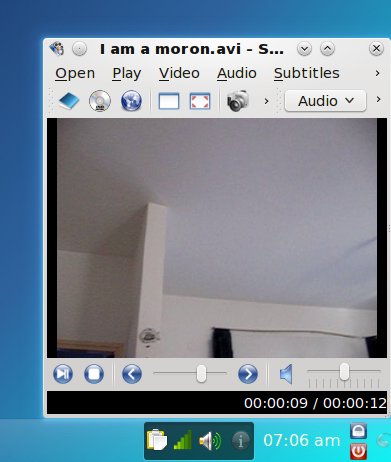Open the Video menu
Viewport: 391px width, 462px height.
(x=179, y=73)
